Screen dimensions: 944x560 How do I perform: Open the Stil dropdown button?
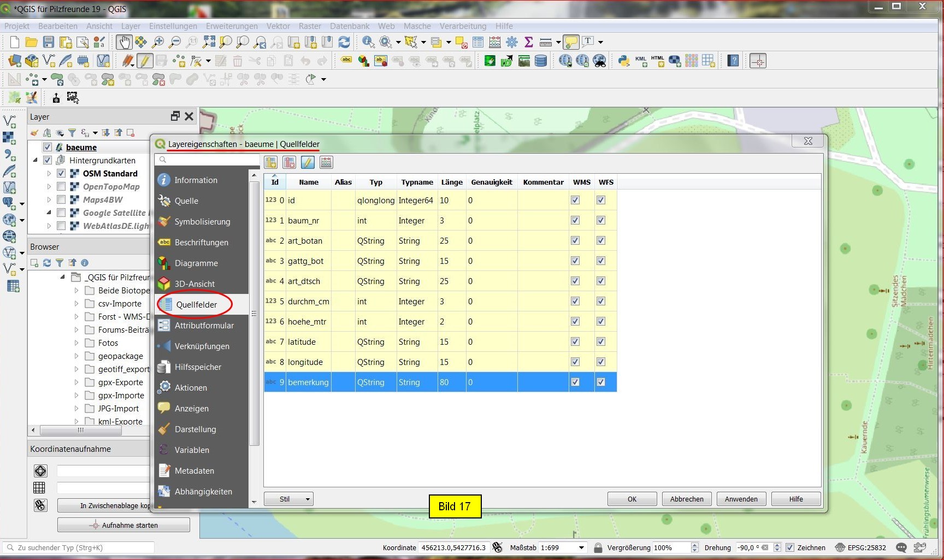coord(288,499)
